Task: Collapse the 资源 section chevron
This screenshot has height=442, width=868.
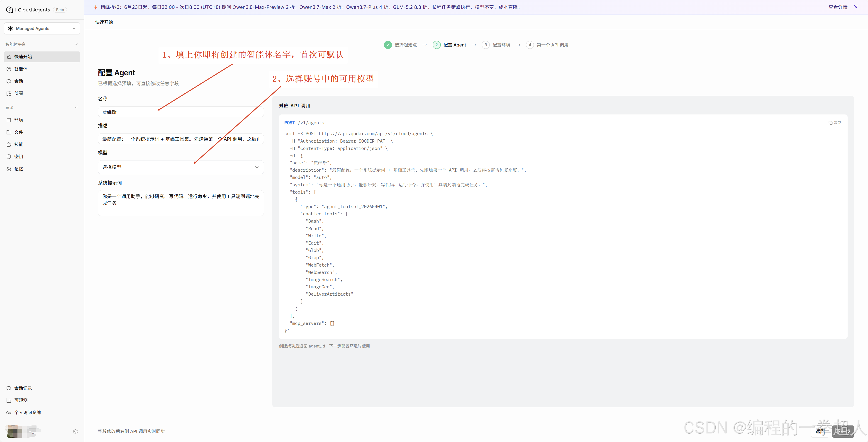Action: [x=76, y=107]
